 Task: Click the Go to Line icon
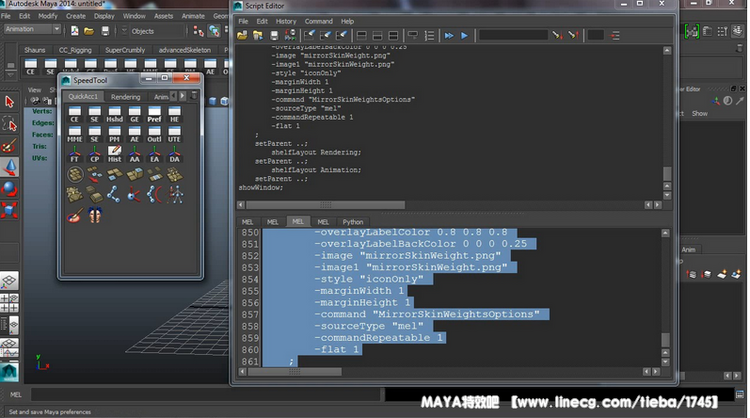click(615, 35)
